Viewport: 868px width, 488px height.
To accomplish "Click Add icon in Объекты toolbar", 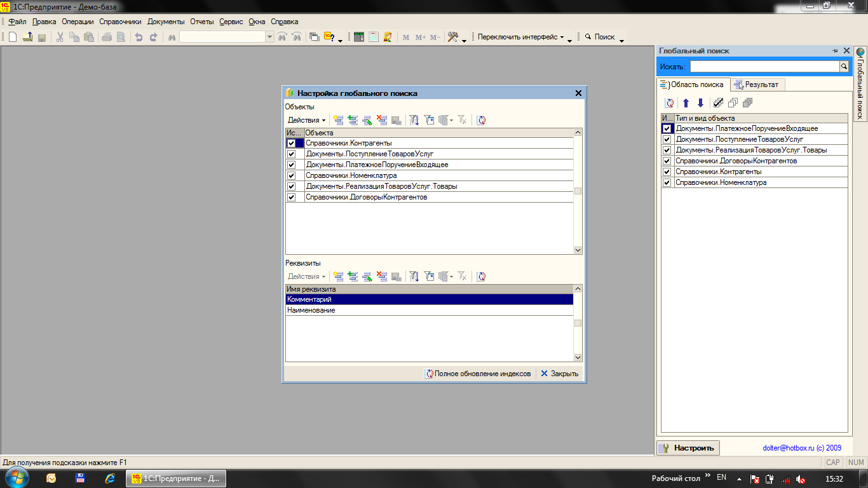I will [338, 119].
